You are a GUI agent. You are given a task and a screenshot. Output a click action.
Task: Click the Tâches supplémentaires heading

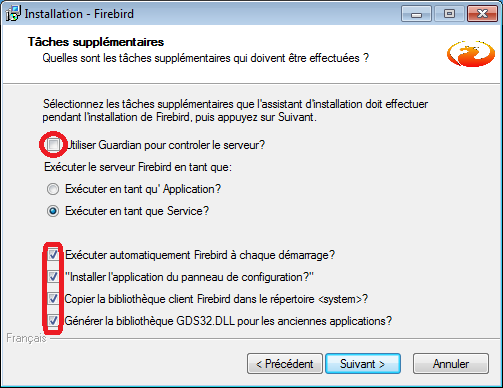tap(96, 42)
